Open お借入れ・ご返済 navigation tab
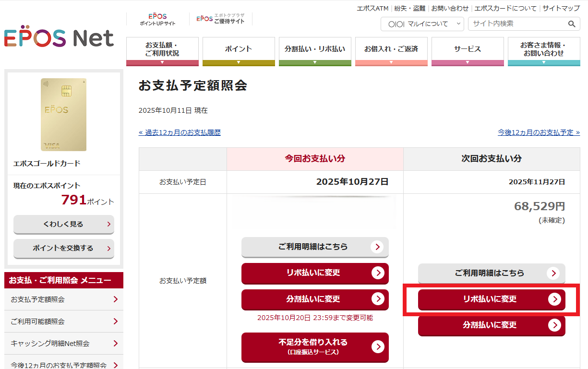Viewport: 588px width, 369px height. click(x=391, y=51)
